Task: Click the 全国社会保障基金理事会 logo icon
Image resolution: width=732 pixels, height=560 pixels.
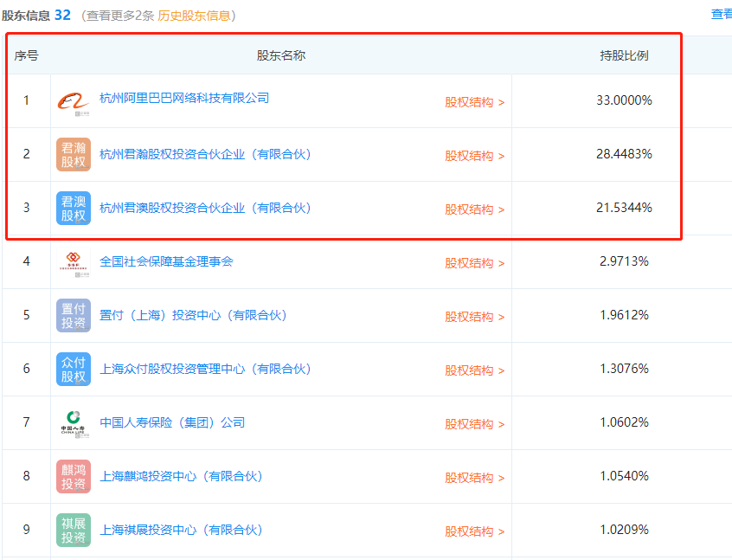Action: tap(74, 262)
